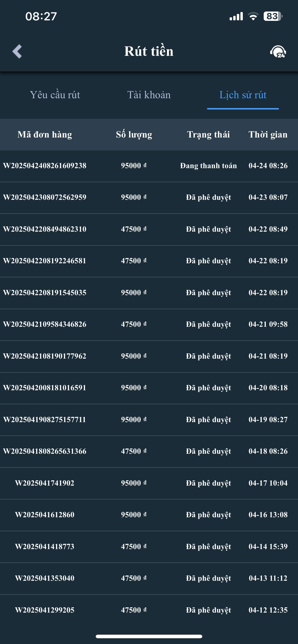
Task: Tap the Mã đơn hàng column header
Action: point(45,134)
